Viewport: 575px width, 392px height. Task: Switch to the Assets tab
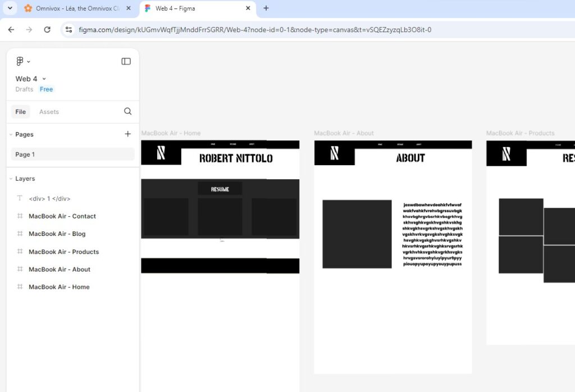click(49, 112)
